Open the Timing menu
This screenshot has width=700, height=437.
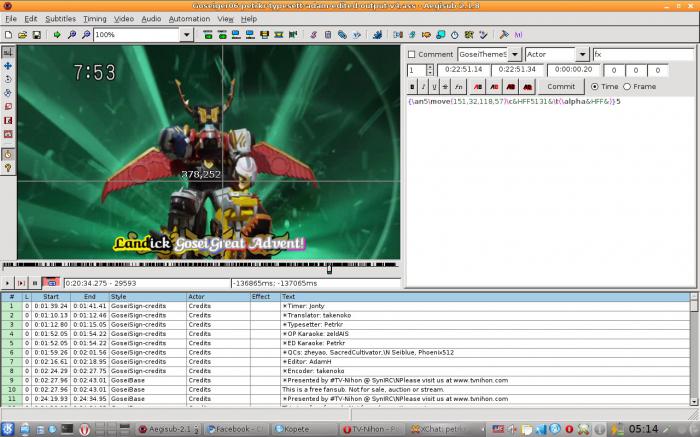pos(95,19)
